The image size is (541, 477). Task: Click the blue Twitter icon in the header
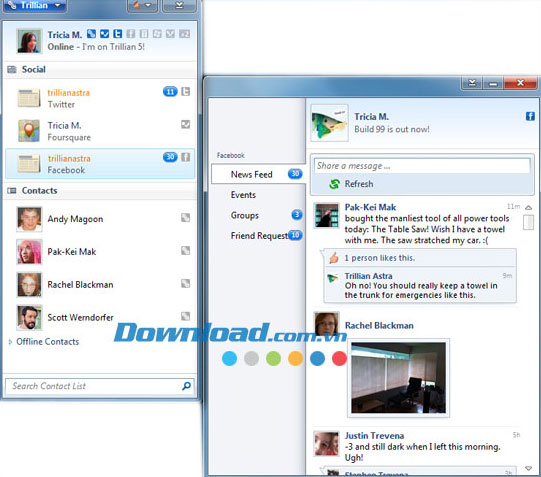[118, 34]
